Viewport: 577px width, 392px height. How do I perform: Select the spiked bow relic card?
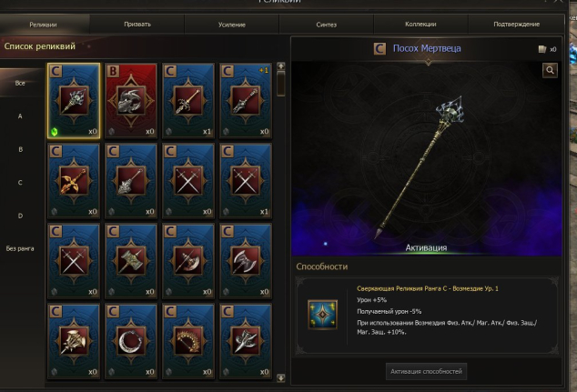[188, 341]
